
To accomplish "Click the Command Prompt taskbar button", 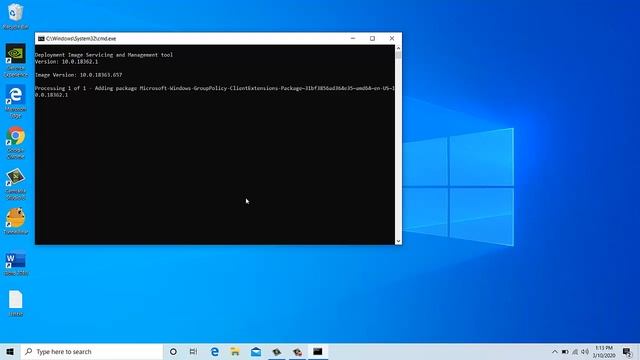I will pyautogui.click(x=318, y=351).
